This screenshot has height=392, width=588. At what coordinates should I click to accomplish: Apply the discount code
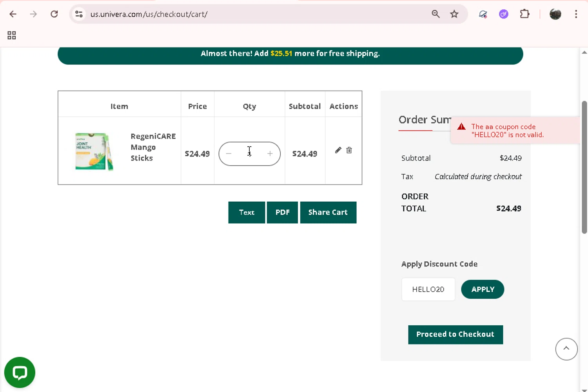[x=483, y=289]
